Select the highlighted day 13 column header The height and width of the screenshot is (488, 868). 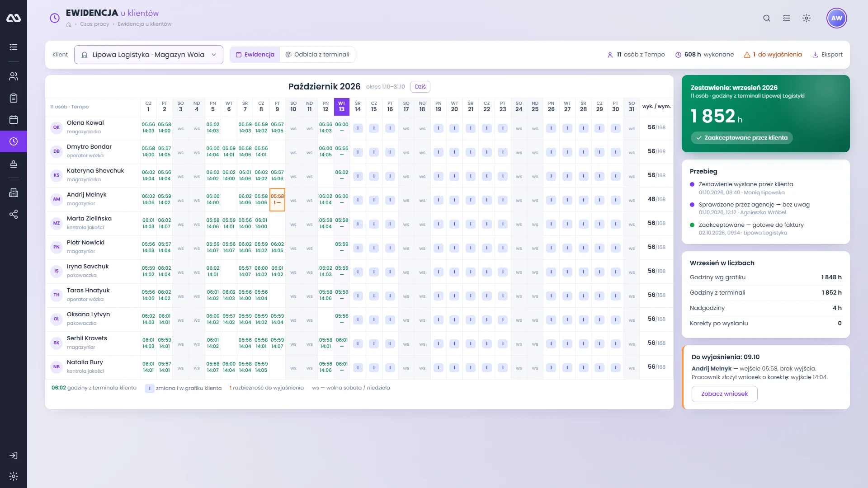[x=342, y=107]
